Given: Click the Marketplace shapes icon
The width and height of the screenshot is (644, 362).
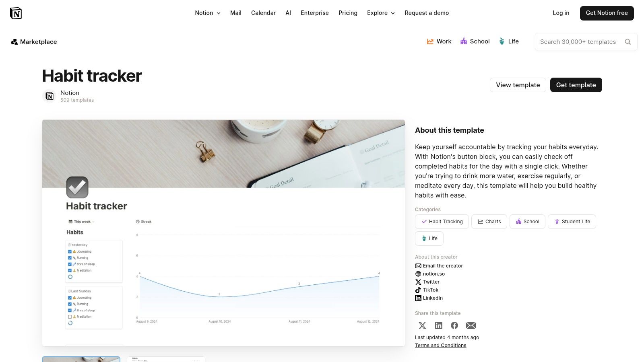Looking at the screenshot, I should (14, 42).
